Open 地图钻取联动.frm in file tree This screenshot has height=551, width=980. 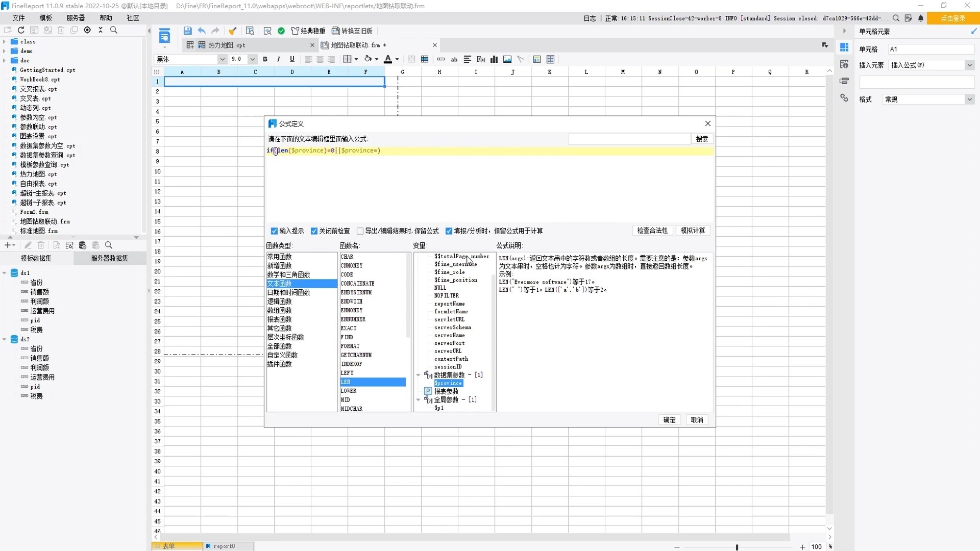point(45,221)
